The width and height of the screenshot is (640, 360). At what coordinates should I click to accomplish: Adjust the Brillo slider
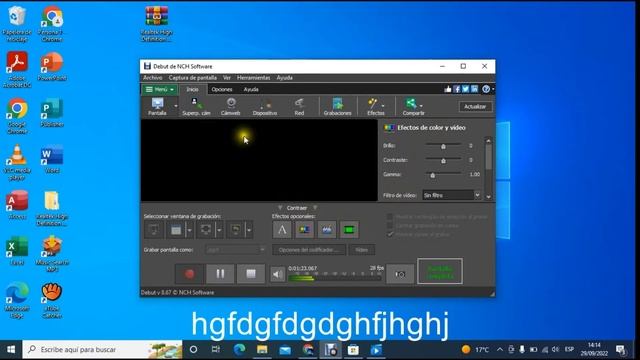(x=443, y=146)
